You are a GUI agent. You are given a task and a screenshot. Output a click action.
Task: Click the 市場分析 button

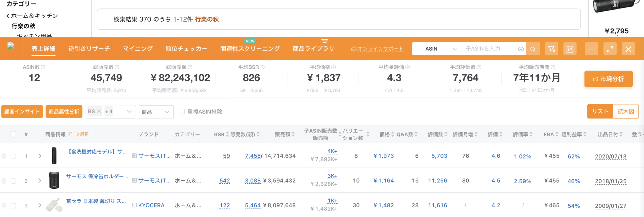click(608, 79)
